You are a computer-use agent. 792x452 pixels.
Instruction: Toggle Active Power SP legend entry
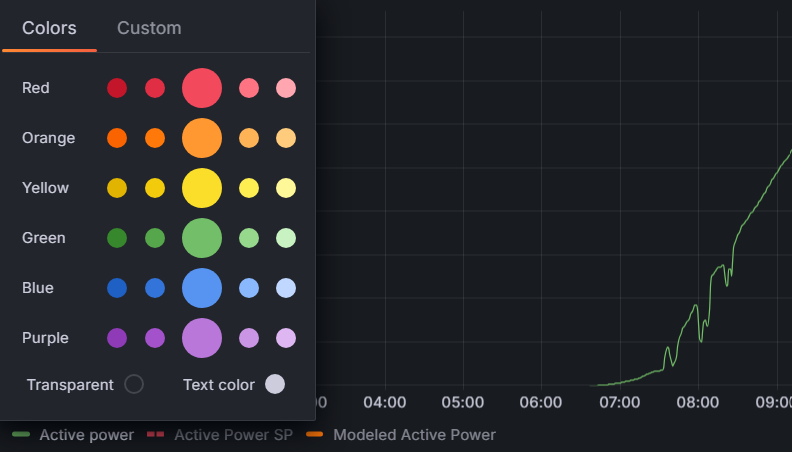pos(233,435)
